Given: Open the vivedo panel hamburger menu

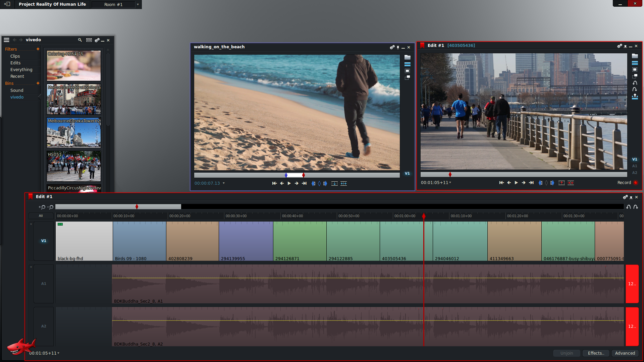Looking at the screenshot, I should pos(6,40).
